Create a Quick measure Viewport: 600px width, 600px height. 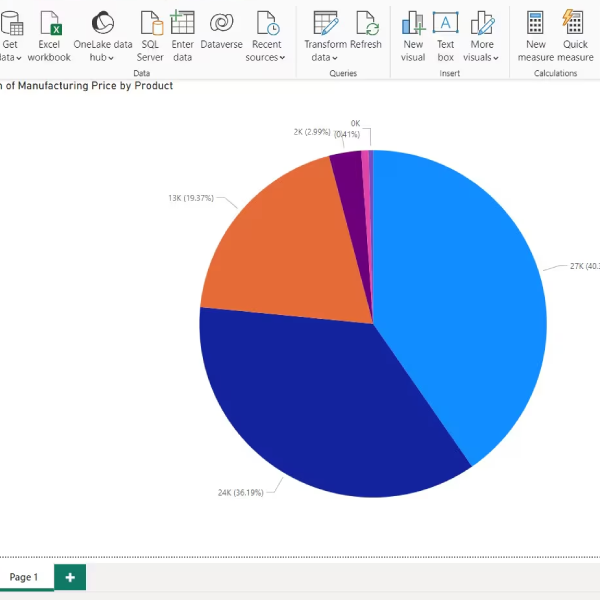coord(575,36)
